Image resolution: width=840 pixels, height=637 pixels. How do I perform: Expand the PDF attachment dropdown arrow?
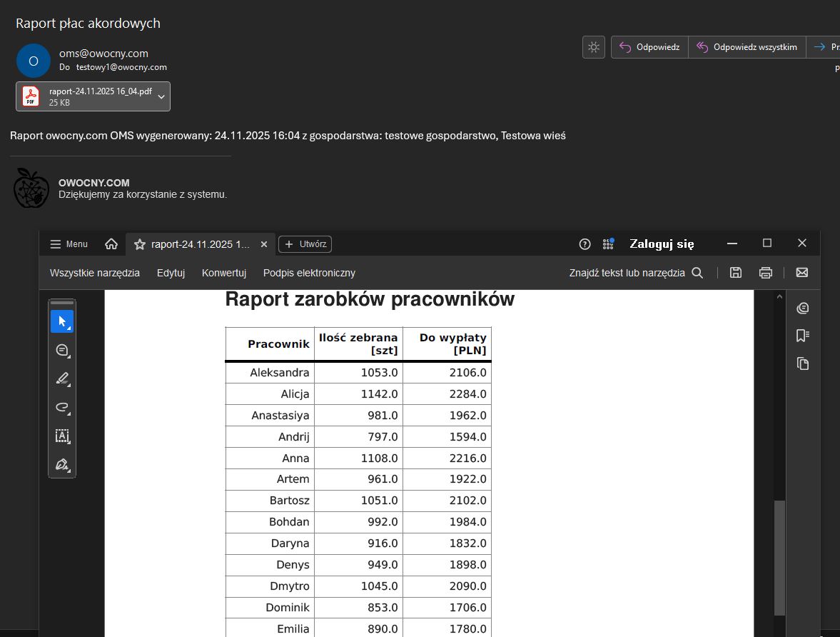(161, 96)
